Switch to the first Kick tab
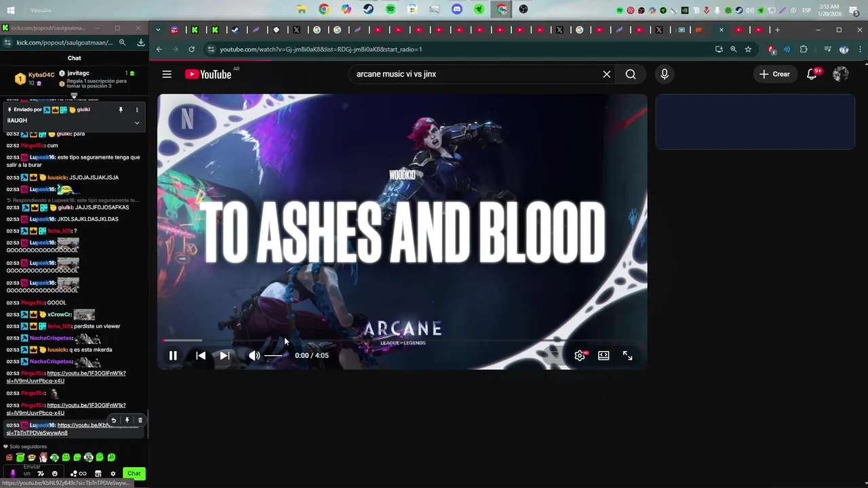Image resolution: width=868 pixels, height=488 pixels. [x=195, y=30]
